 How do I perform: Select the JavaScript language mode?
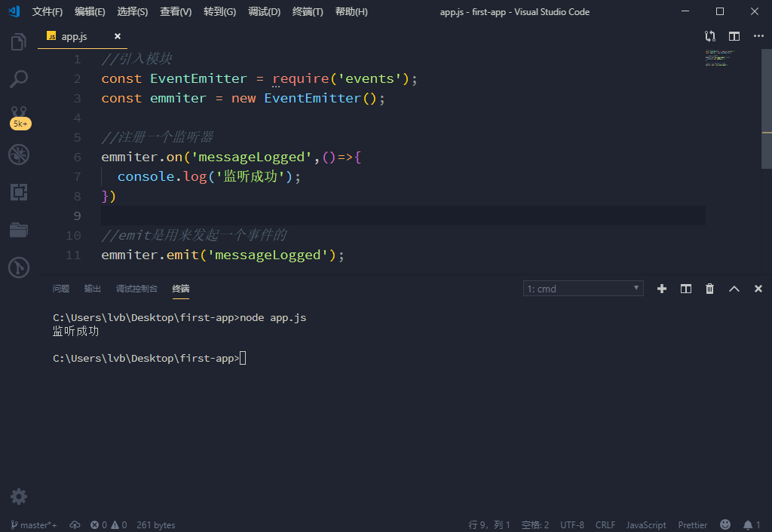click(x=646, y=525)
